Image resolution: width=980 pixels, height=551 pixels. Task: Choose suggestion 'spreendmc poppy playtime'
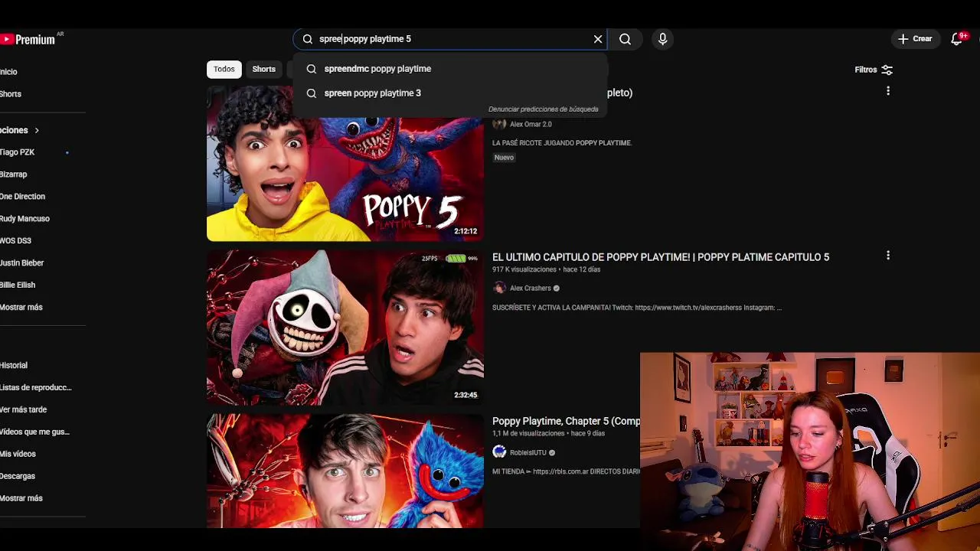[450, 69]
